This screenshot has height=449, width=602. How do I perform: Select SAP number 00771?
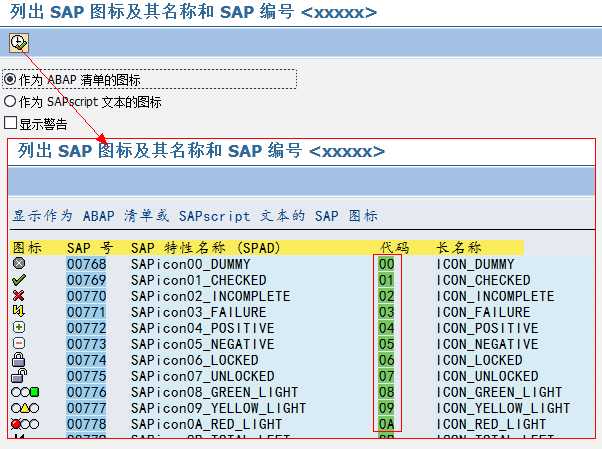86,312
